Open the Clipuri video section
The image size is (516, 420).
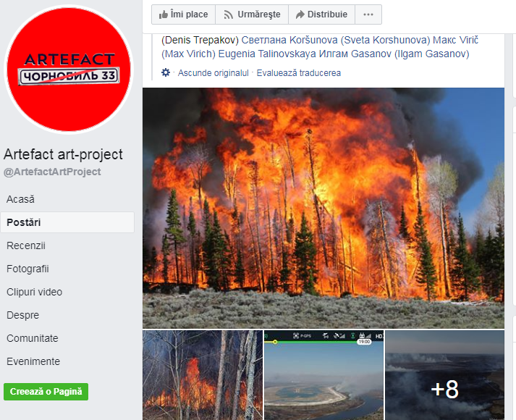pos(34,292)
